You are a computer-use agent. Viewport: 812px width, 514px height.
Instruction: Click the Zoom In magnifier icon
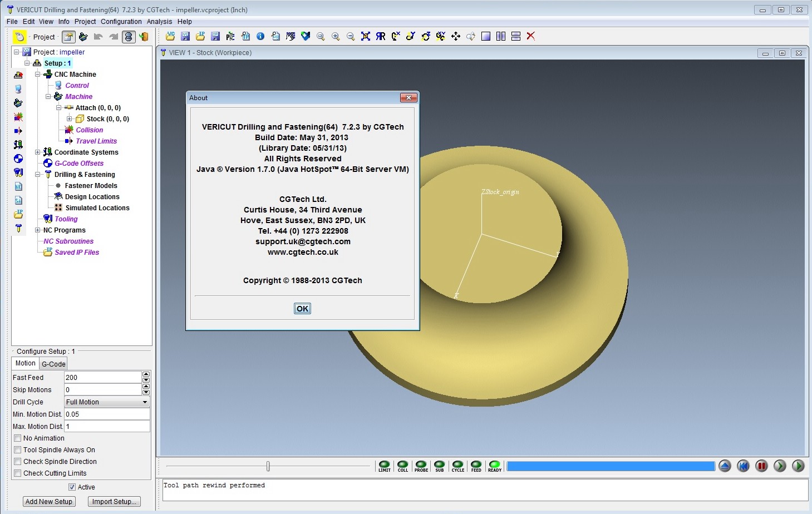336,36
